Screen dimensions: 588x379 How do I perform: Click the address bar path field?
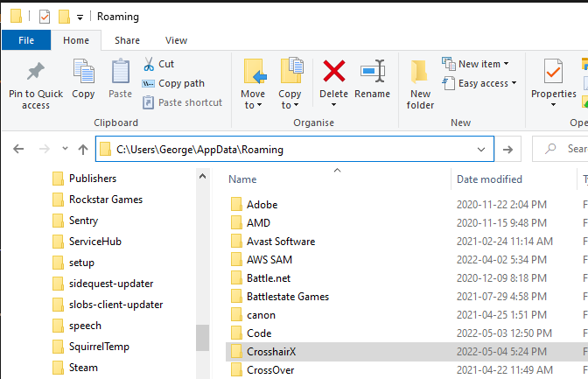click(x=289, y=150)
